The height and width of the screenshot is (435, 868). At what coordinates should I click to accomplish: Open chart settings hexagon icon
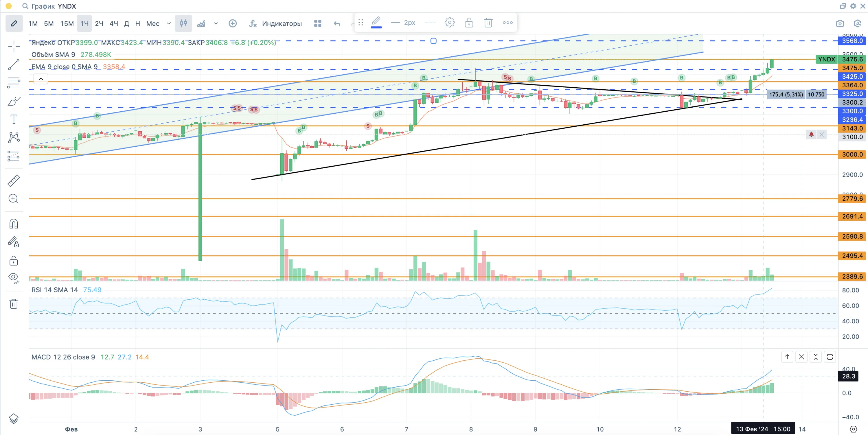tap(858, 23)
